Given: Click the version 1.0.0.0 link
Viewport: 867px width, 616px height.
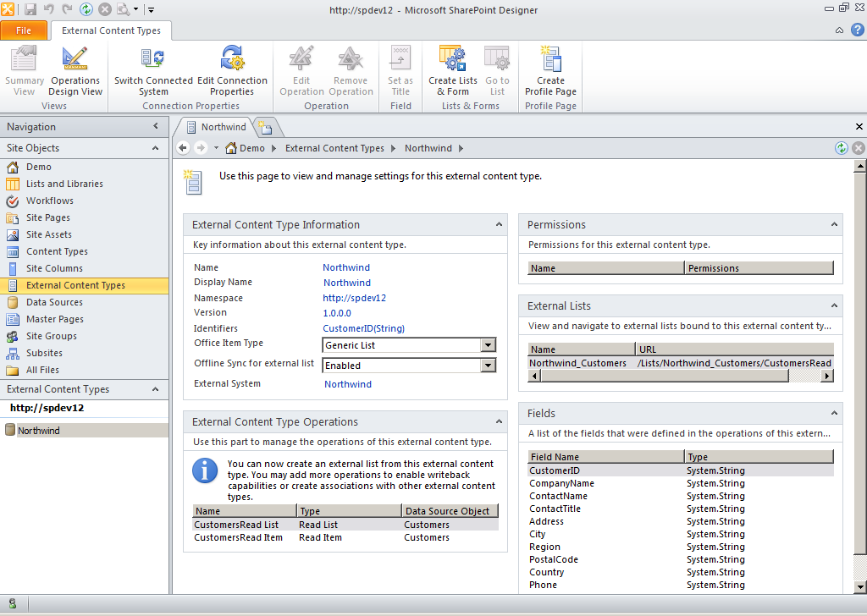Looking at the screenshot, I should [337, 313].
